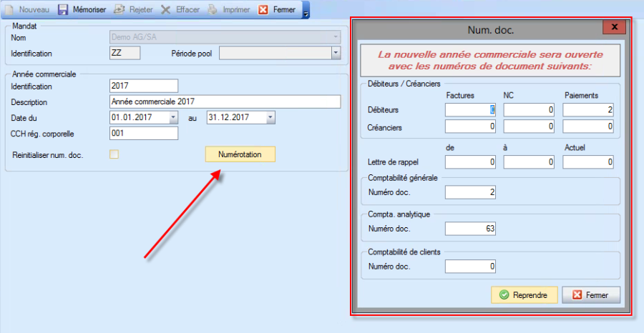Screen dimensions: 644x333
Task: Open the toolbar overflow arrow
Action: (x=306, y=13)
